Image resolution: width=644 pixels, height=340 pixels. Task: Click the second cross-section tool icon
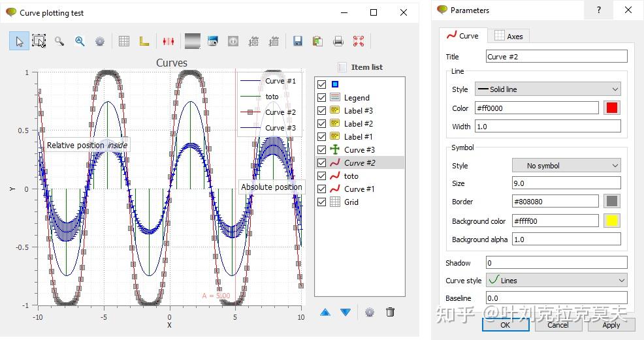coord(274,41)
